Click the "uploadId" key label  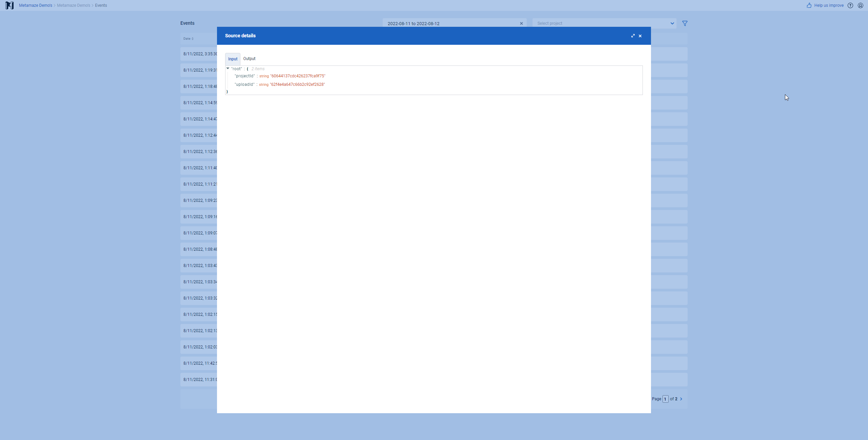[x=244, y=84]
